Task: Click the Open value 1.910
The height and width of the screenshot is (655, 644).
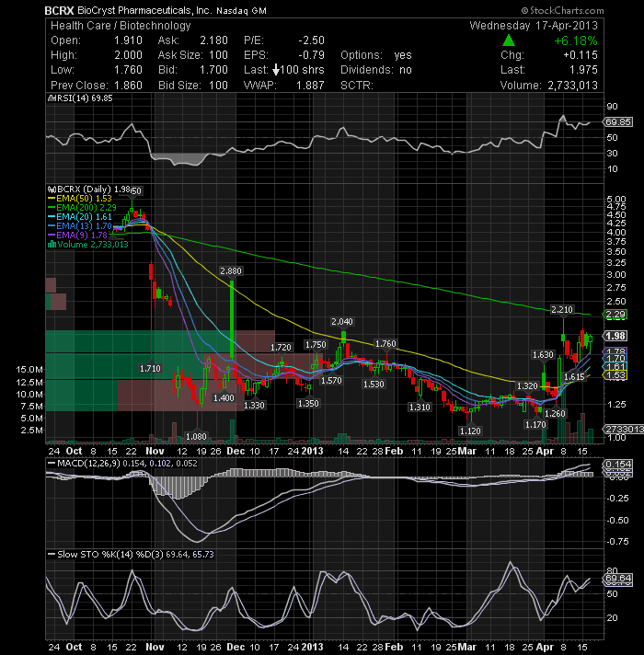Action: (x=128, y=40)
